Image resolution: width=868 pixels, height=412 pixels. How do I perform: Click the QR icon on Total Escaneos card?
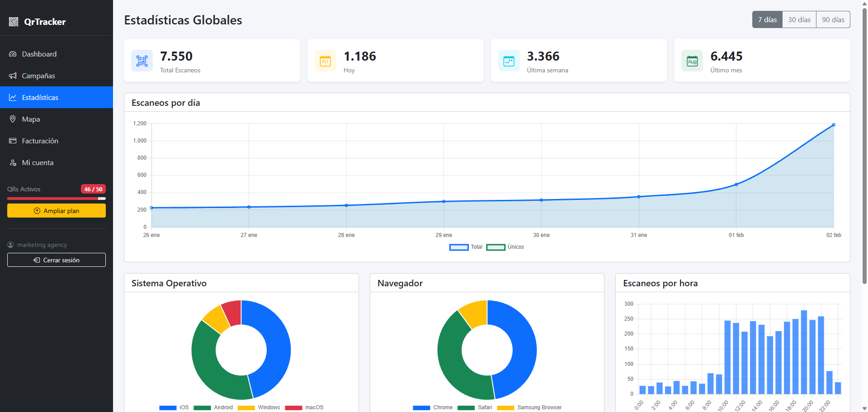click(x=142, y=61)
